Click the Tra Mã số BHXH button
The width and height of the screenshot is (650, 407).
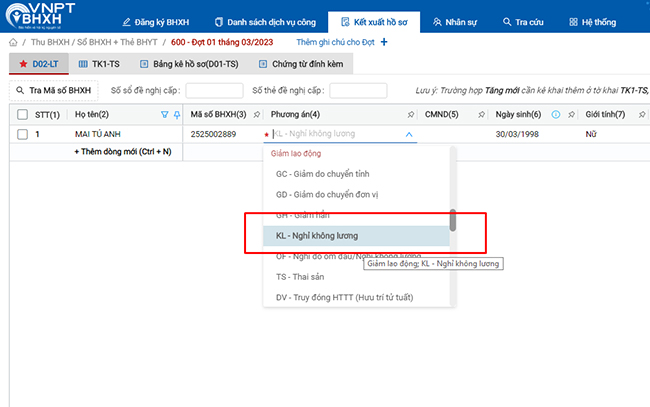[x=53, y=90]
